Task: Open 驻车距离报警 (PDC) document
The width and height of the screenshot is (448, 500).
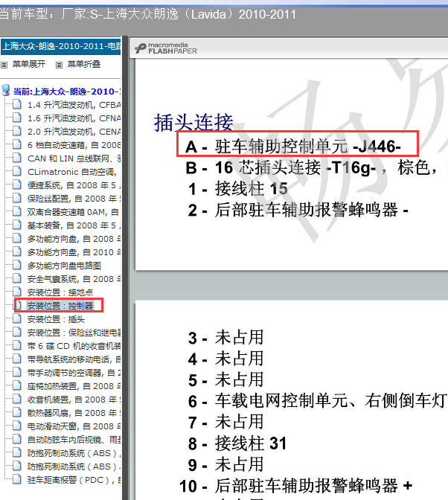Action: [74, 480]
